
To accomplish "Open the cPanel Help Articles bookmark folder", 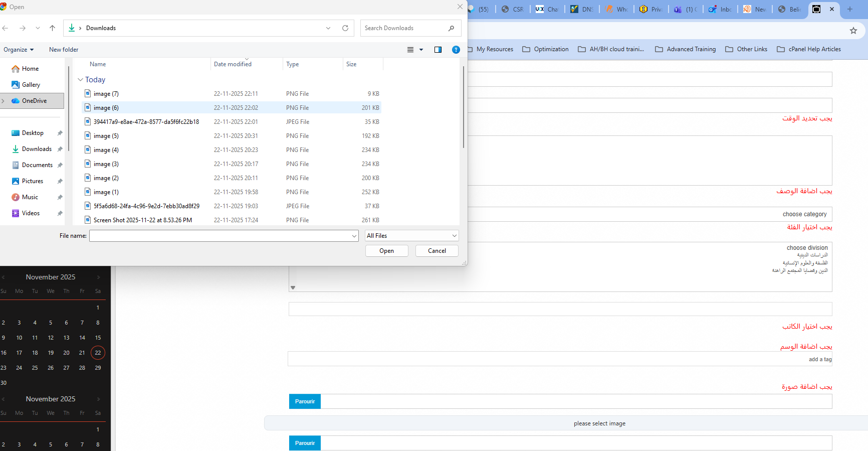I will click(809, 49).
